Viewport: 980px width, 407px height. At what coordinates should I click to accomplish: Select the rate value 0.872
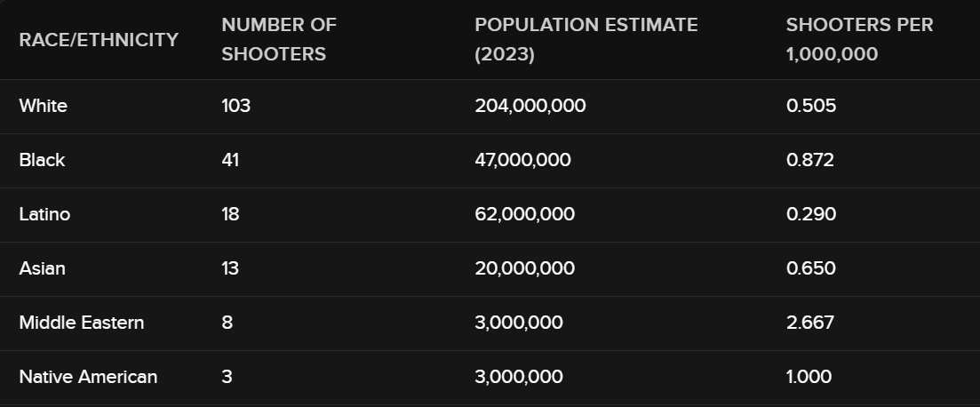coord(810,161)
